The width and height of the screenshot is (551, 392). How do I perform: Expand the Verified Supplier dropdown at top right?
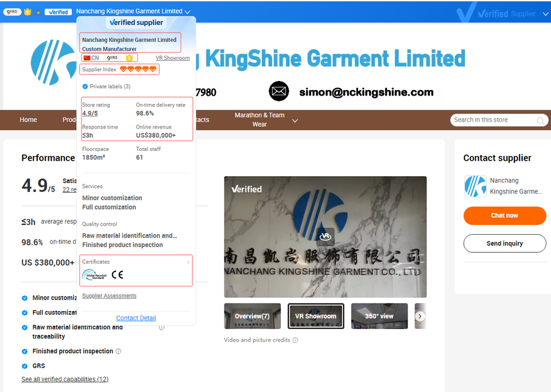coord(545,14)
